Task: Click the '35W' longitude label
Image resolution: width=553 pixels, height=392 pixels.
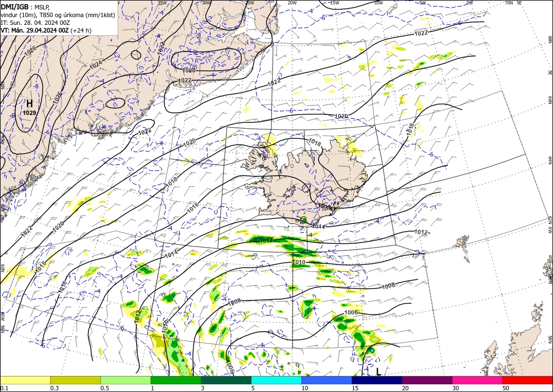Action: tap(162, 3)
